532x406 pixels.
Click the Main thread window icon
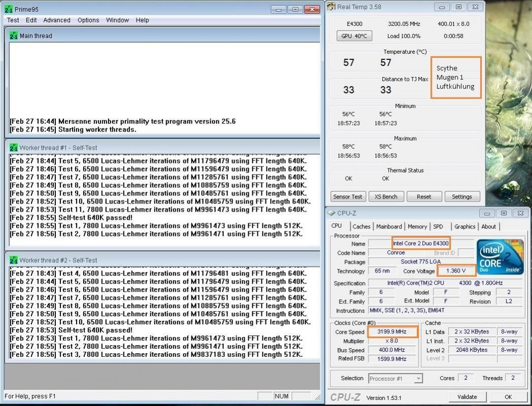click(14, 36)
